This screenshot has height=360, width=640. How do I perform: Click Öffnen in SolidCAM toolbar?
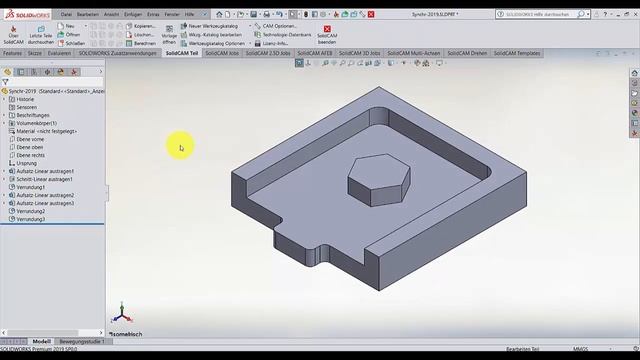[x=69, y=35]
